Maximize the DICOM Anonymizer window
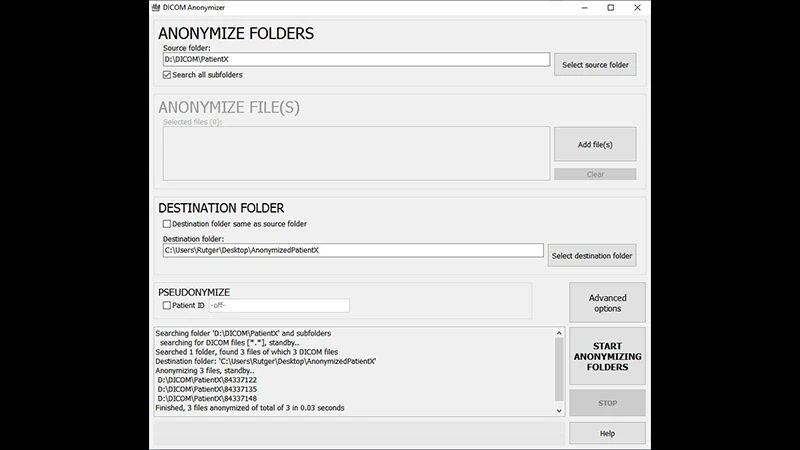This screenshot has width=800, height=450. pyautogui.click(x=610, y=8)
